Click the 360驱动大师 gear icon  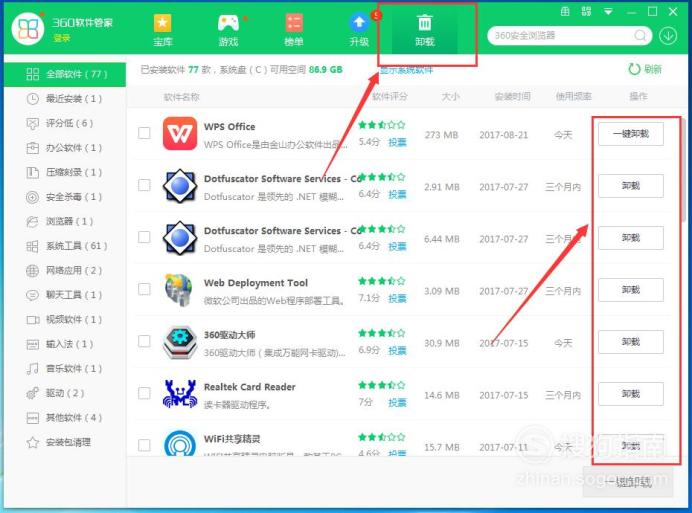tap(180, 342)
